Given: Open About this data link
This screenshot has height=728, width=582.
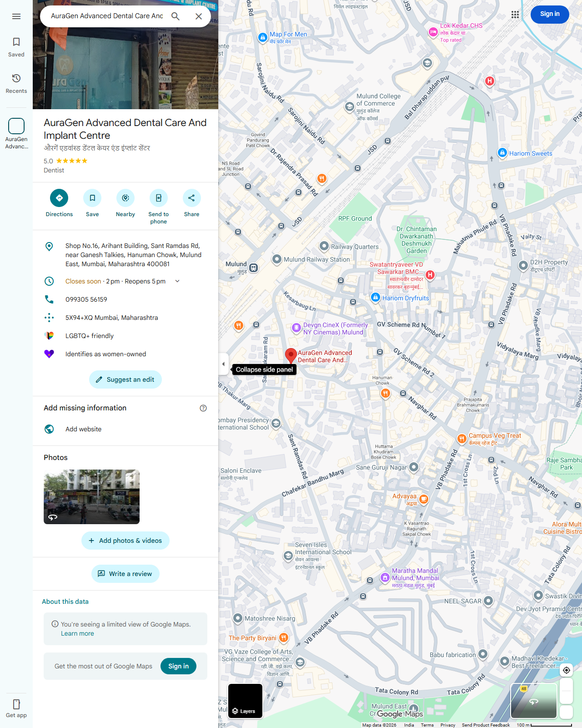Looking at the screenshot, I should click(x=65, y=602).
